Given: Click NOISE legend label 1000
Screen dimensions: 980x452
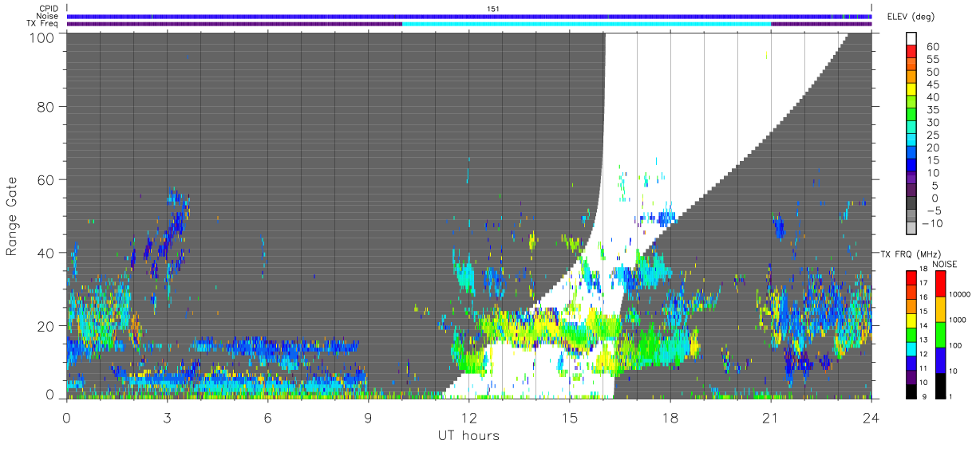Looking at the screenshot, I should click(958, 320).
